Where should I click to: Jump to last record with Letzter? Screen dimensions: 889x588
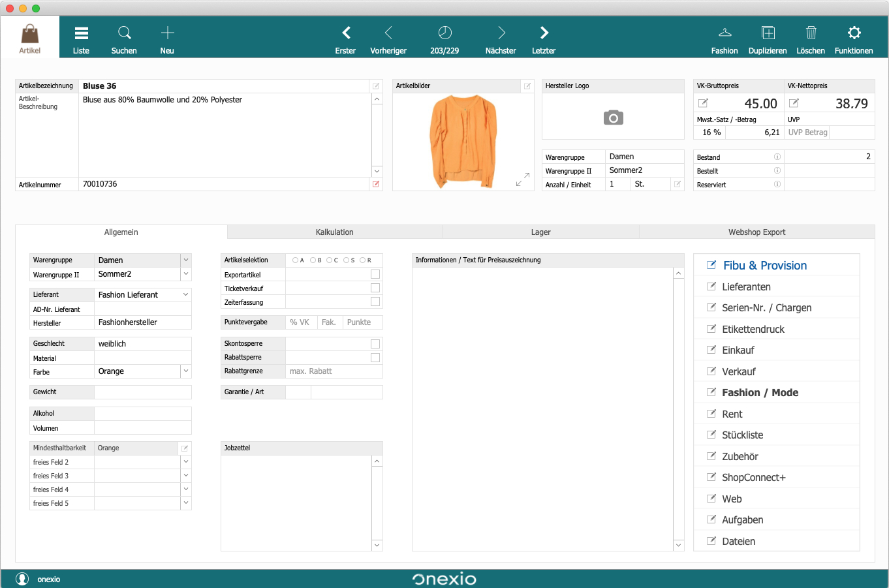(x=544, y=39)
